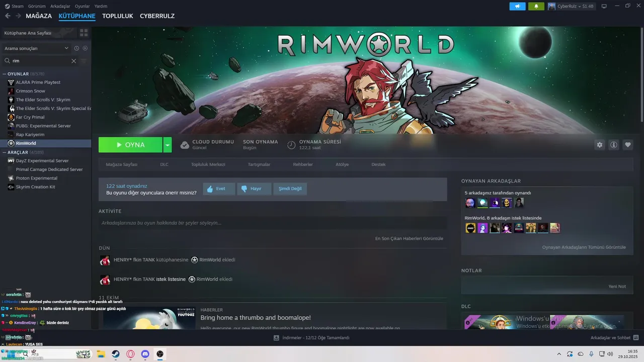Open Mağaza Sayfası link
Viewport: 644px width, 362px height.
coord(121,164)
